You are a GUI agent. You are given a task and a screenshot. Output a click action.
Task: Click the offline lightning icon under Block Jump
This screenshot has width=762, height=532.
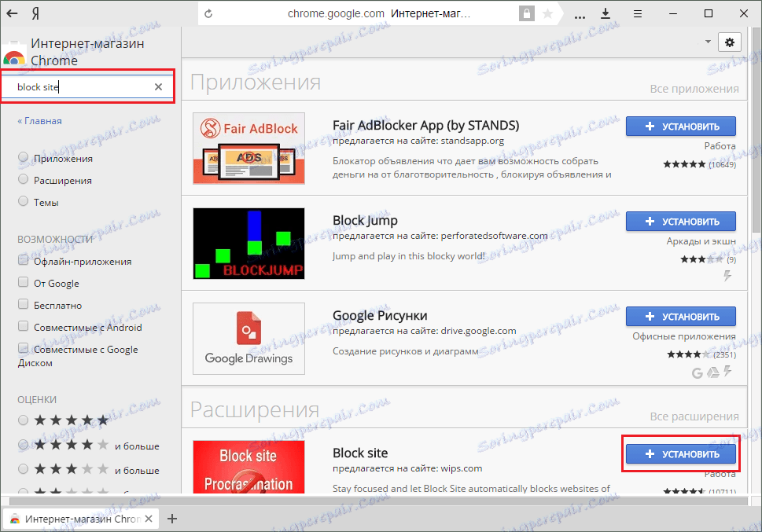[727, 273]
